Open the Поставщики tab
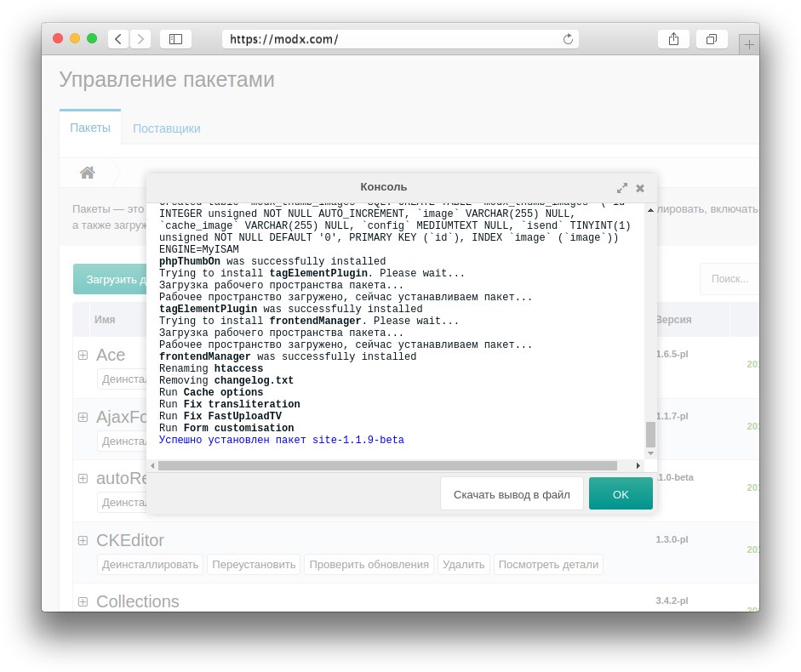The width and height of the screenshot is (801, 672). [167, 128]
